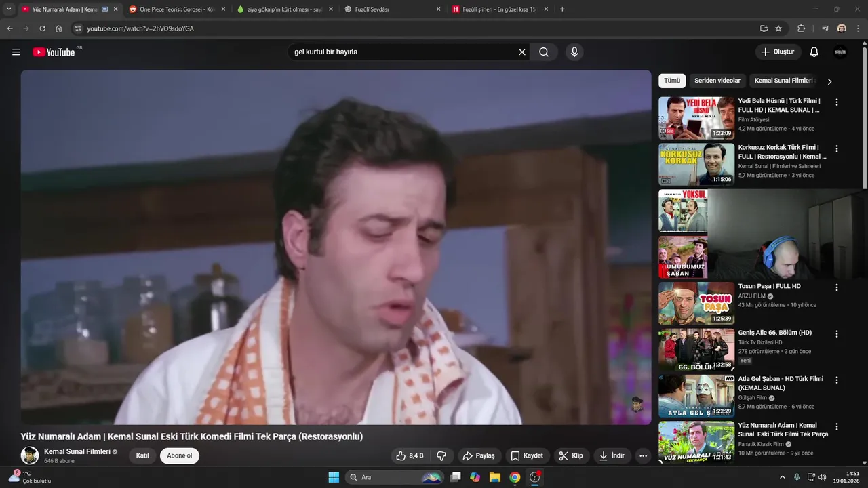Subscribe with Abone ol button
The height and width of the screenshot is (488, 868).
point(180,455)
